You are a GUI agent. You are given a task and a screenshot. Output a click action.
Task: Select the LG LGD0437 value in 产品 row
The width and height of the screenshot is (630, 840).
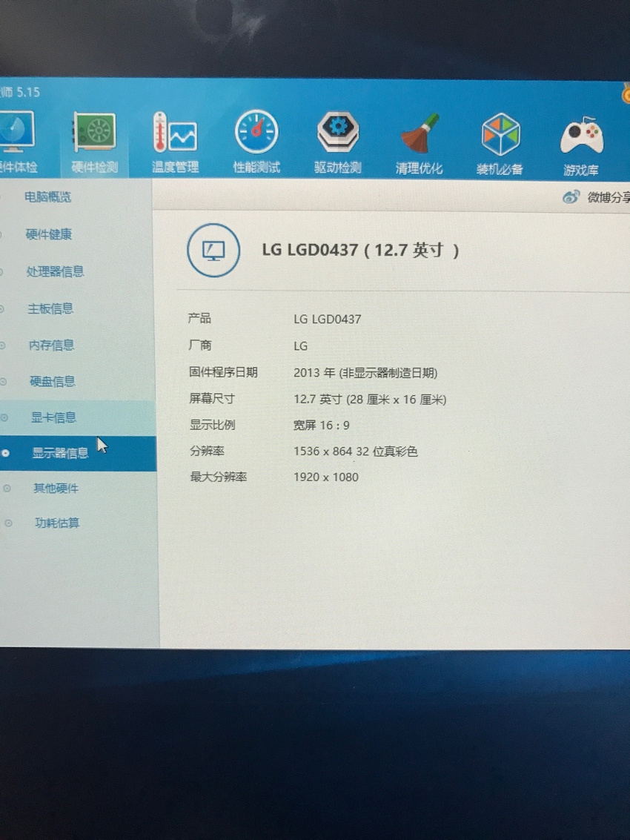coord(328,320)
